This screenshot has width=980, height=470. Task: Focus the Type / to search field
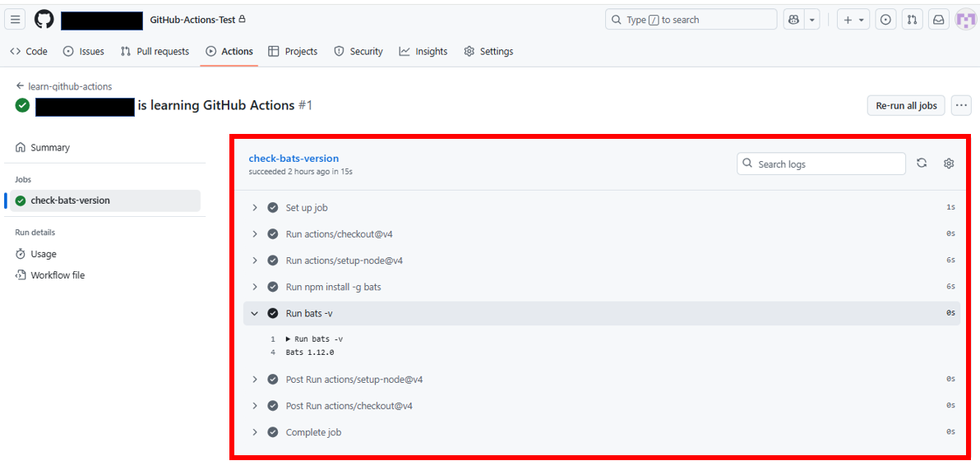(691, 20)
